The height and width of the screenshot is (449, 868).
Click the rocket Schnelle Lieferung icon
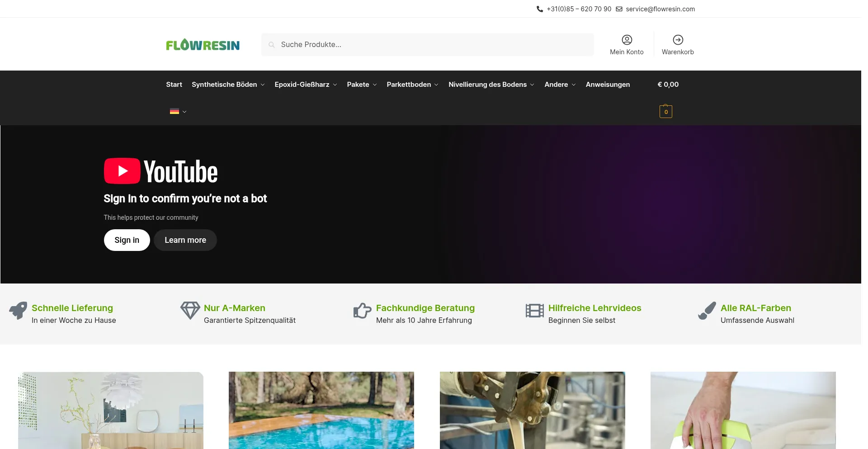[x=18, y=311]
